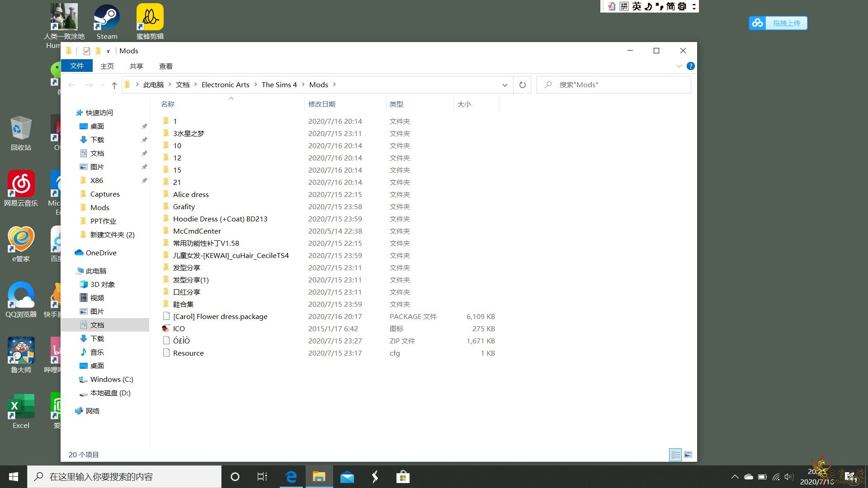Open 鲁大师 desktop shortcut
Viewport: 868px width, 488px height.
click(x=21, y=355)
